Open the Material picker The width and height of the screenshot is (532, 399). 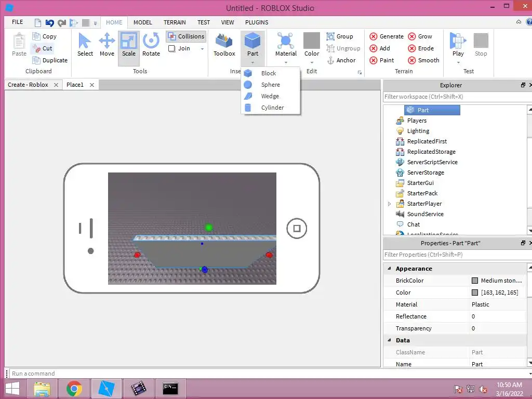pos(286,44)
